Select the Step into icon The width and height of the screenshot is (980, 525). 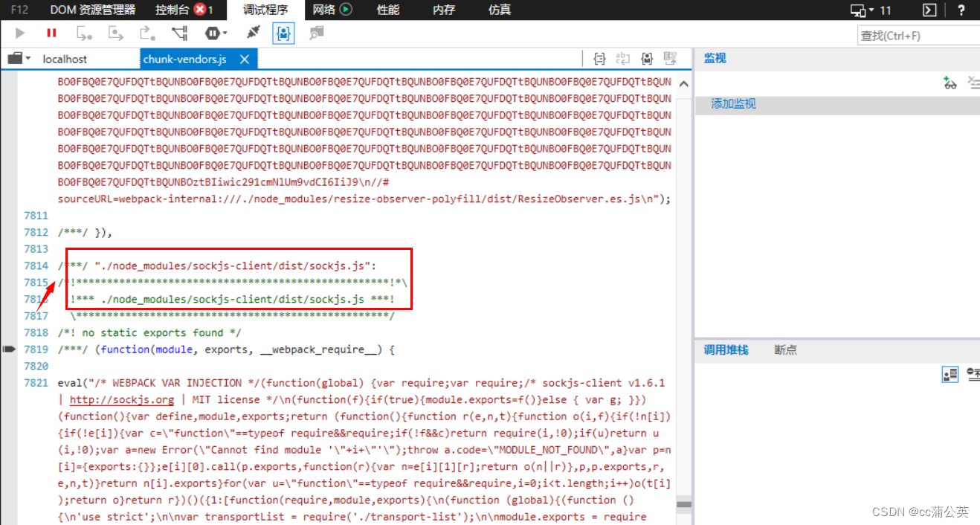(x=85, y=33)
